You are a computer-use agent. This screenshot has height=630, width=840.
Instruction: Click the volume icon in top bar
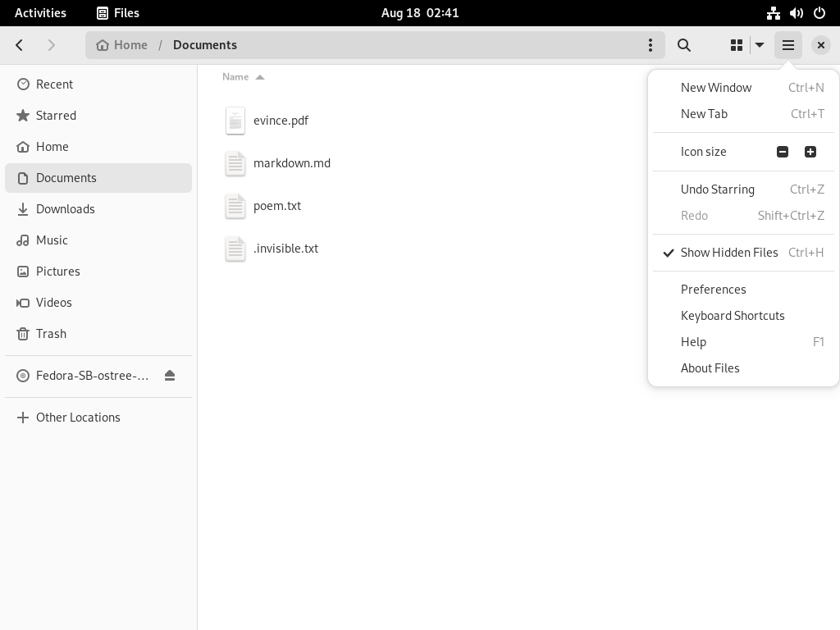pos(796,13)
